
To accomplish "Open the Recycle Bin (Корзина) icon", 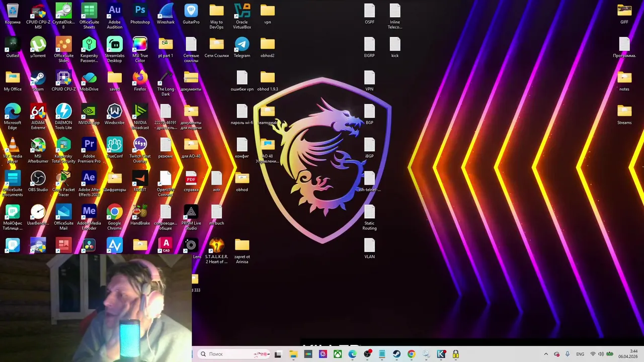I will [13, 14].
